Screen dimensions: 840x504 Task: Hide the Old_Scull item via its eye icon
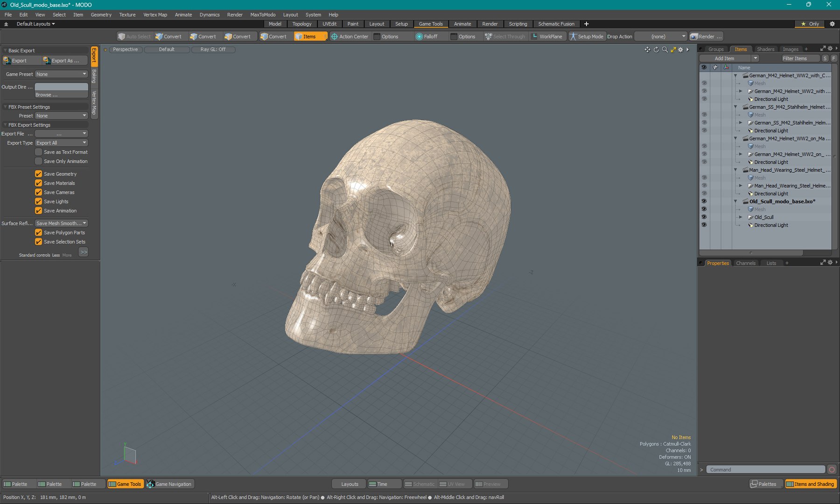pos(704,217)
